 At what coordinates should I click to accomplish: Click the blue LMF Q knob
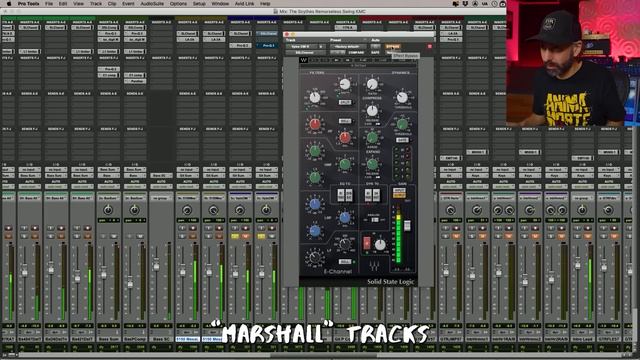pyautogui.click(x=315, y=231)
